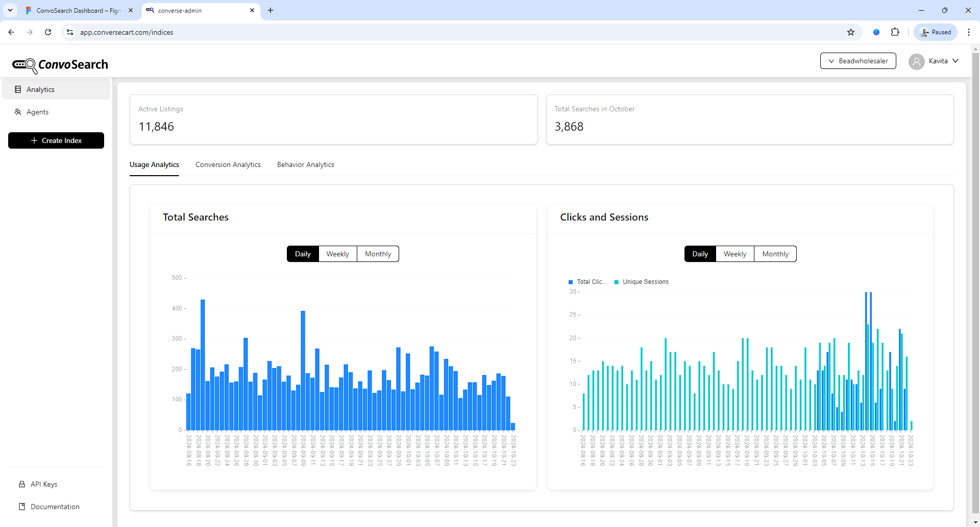The width and height of the screenshot is (980, 527).
Task: Open the tab search dropdown arrow
Action: (10, 10)
